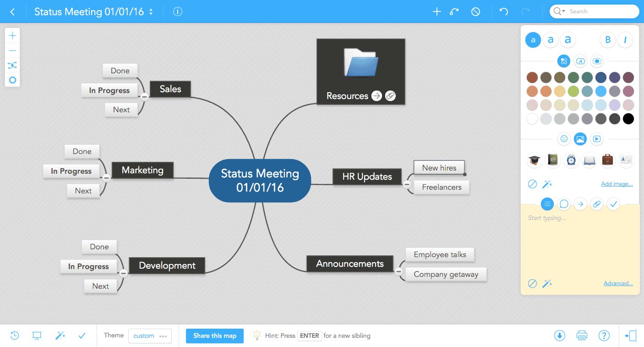The height and width of the screenshot is (347, 644).
Task: Click Share this map button
Action: pyautogui.click(x=215, y=336)
